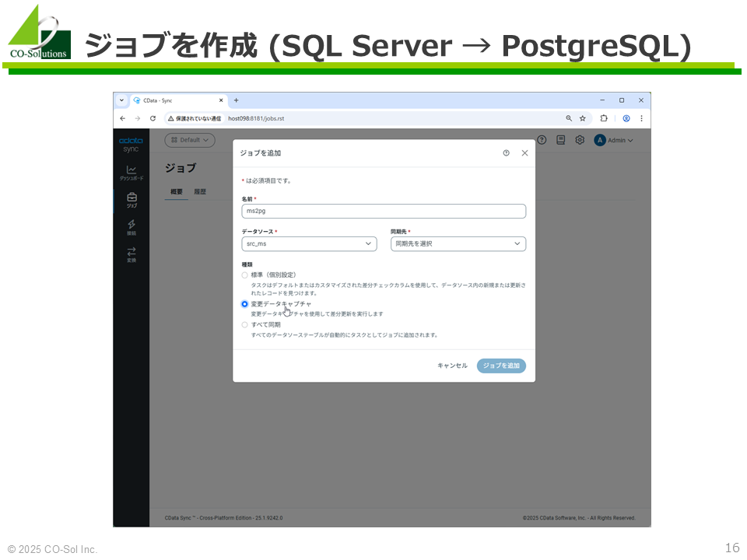Click the help icon in the ジョブを追加 dialog
This screenshot has width=747, height=560.
pyautogui.click(x=506, y=153)
